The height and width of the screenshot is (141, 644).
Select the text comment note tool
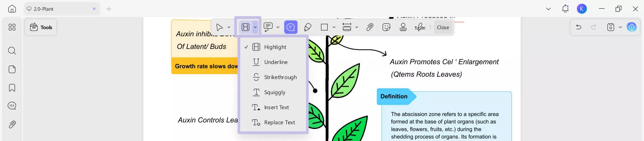point(268,27)
